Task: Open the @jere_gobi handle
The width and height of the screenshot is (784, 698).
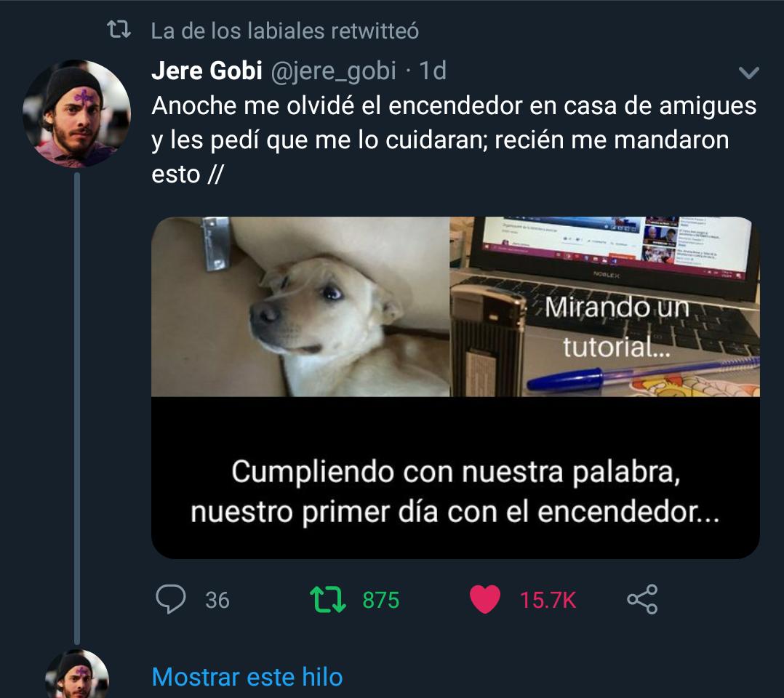Action: [x=334, y=71]
